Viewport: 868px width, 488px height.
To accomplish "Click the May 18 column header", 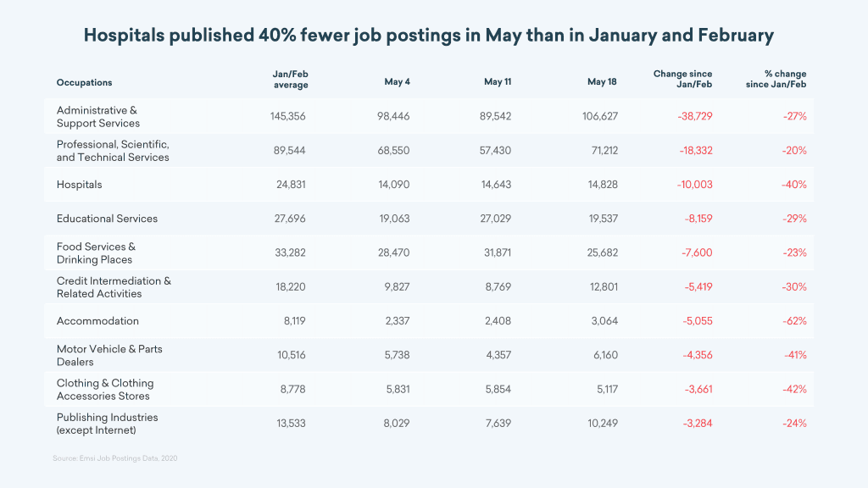I will click(602, 82).
